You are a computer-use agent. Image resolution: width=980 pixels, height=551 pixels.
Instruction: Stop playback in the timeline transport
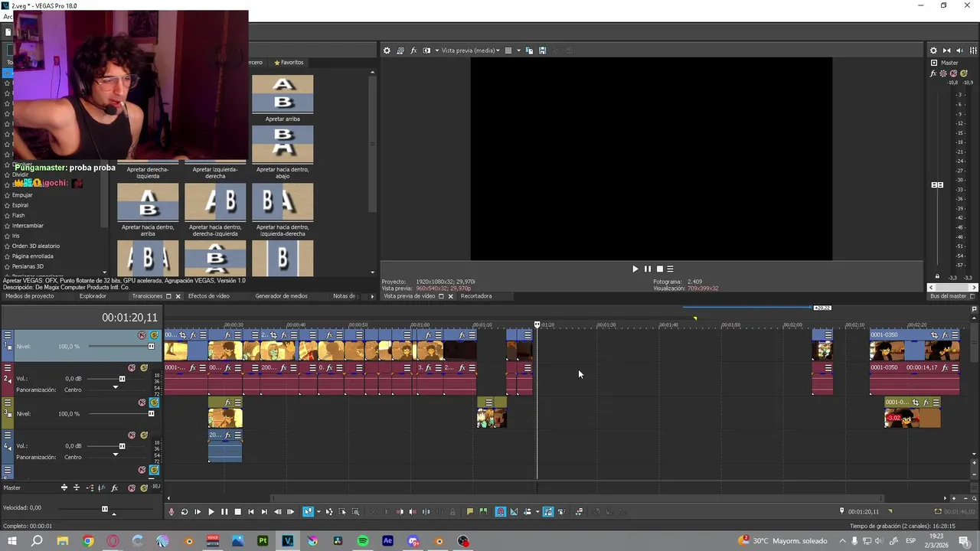point(237,512)
